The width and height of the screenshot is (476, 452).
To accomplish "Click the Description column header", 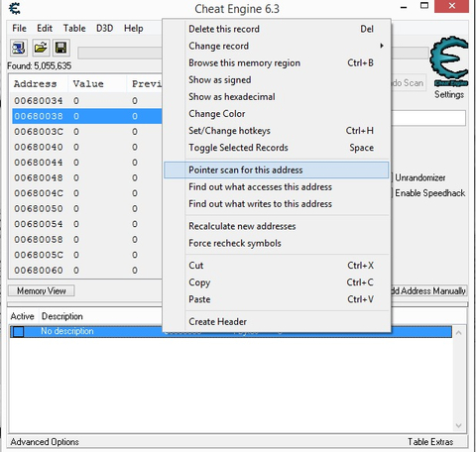I will [62, 316].
